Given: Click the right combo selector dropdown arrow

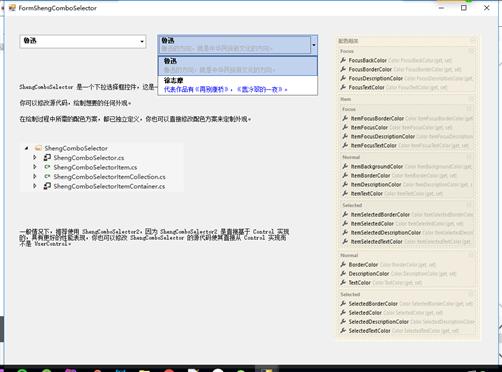Looking at the screenshot, I should click(x=314, y=45).
